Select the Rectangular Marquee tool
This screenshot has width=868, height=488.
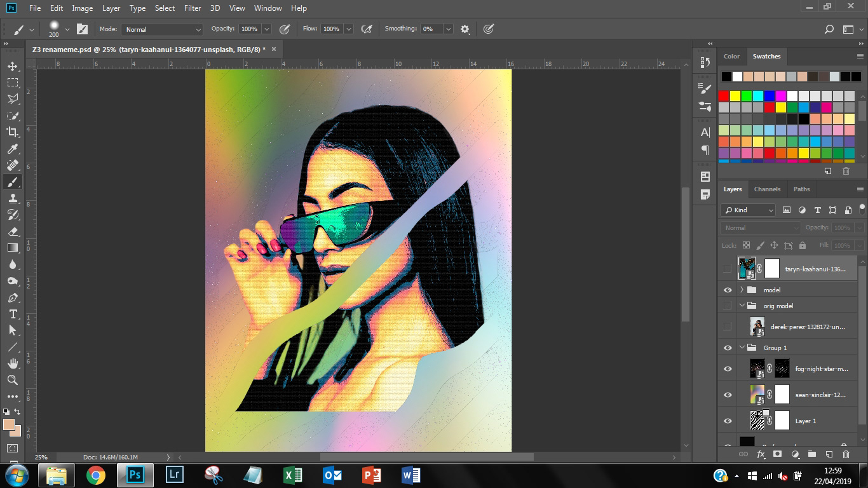tap(13, 83)
